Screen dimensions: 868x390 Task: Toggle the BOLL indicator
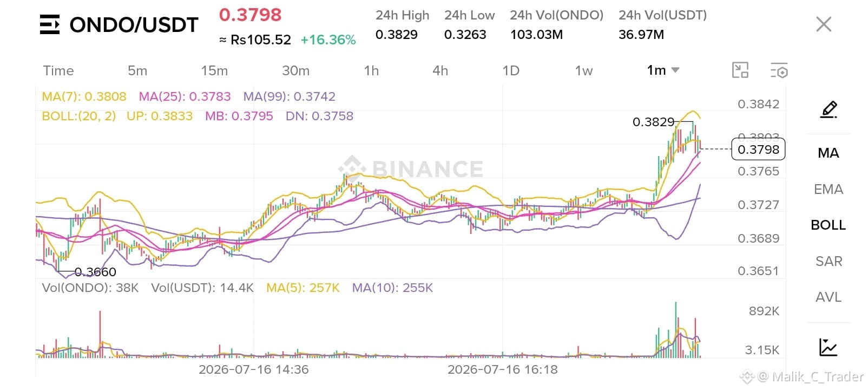[x=828, y=225]
